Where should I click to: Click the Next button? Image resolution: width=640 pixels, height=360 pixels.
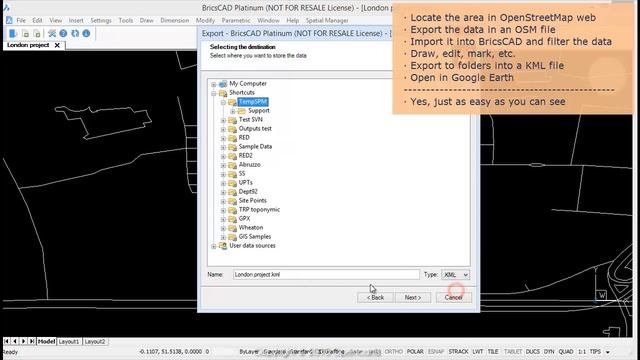pos(413,298)
